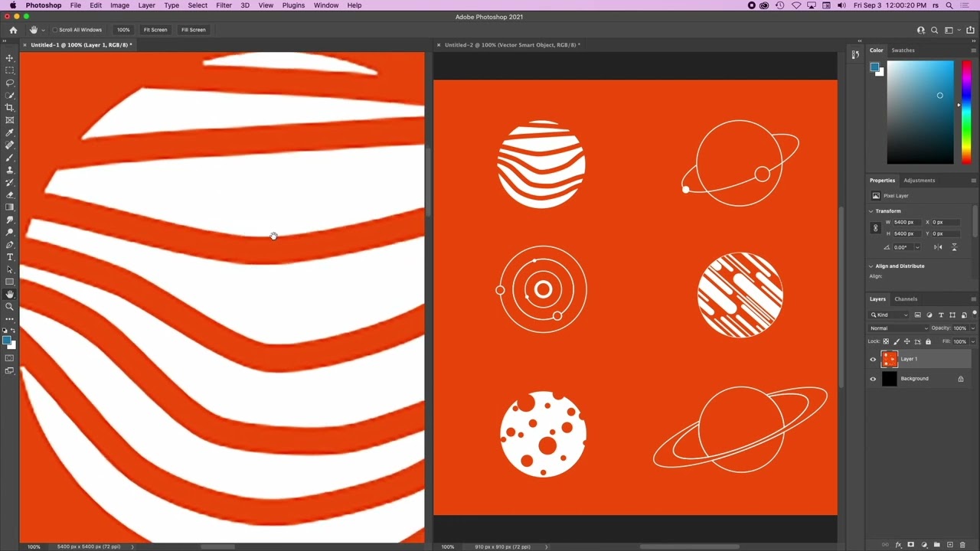Click the Home icon in options bar

(x=13, y=30)
